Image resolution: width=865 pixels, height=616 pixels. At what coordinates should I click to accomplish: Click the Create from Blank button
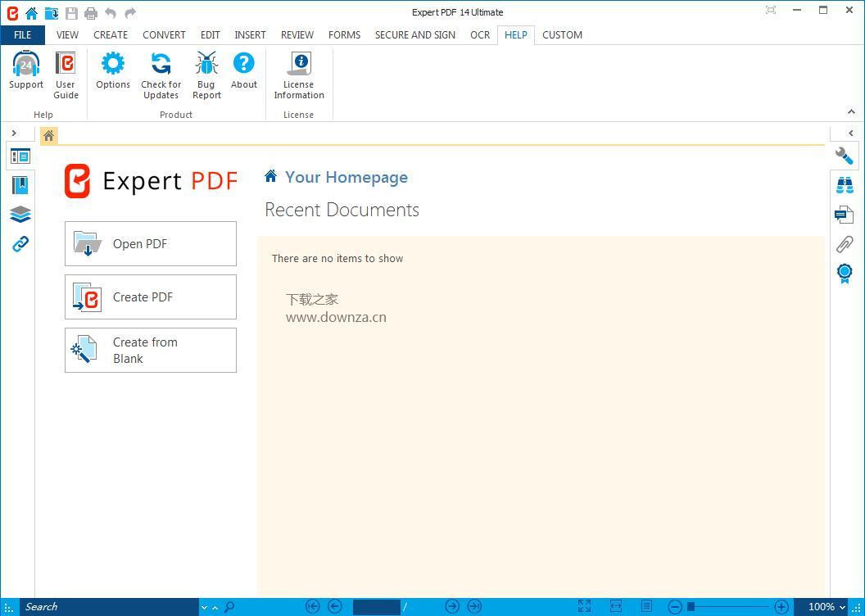(151, 351)
